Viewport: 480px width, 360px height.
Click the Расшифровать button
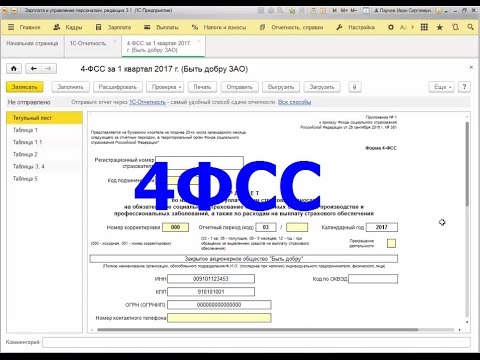(x=118, y=87)
